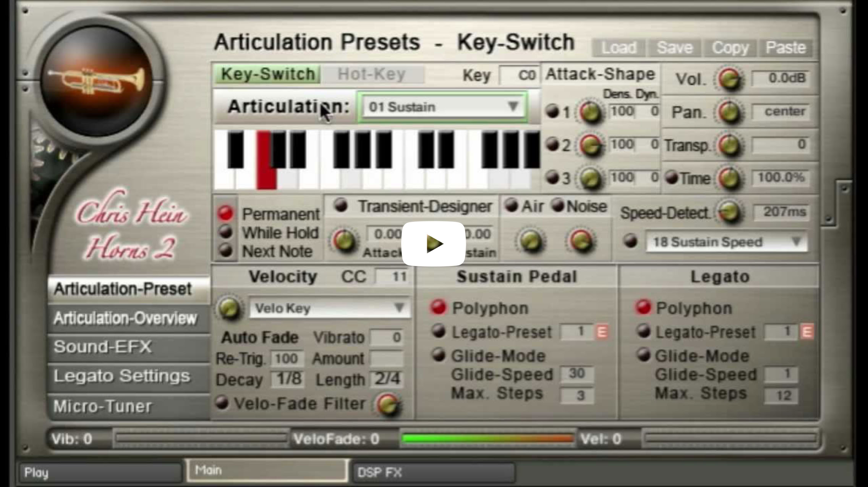Viewport: 868px width, 487px height.
Task: Click the Copy button
Action: (x=730, y=48)
